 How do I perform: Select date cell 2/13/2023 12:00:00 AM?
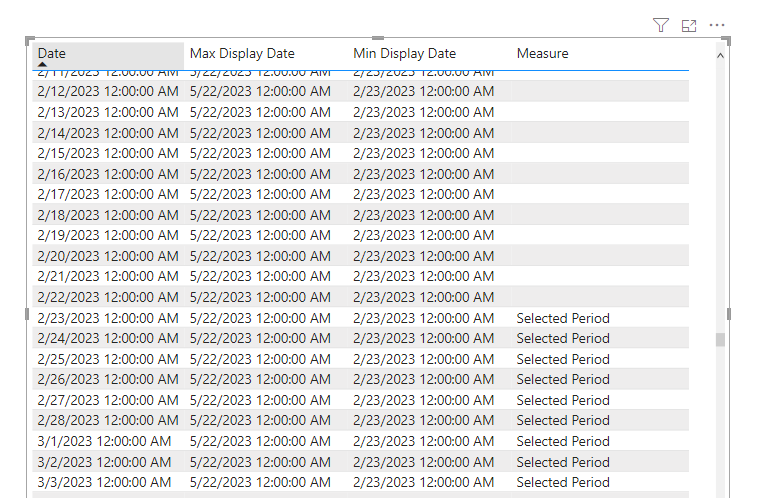coord(108,112)
